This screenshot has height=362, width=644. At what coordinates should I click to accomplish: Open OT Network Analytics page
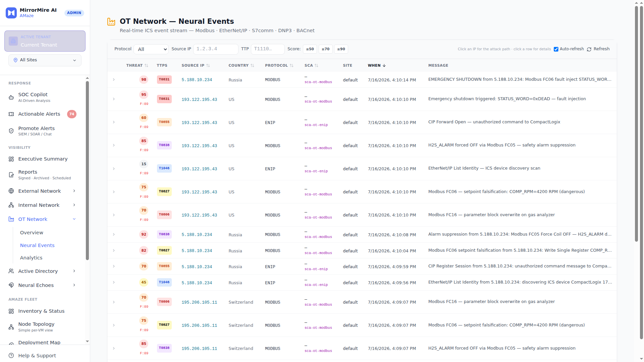tap(31, 258)
